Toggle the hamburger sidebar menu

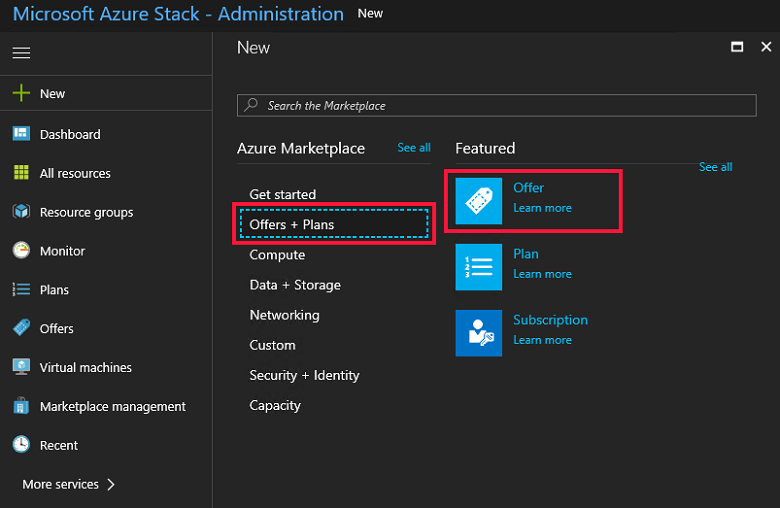point(21,53)
